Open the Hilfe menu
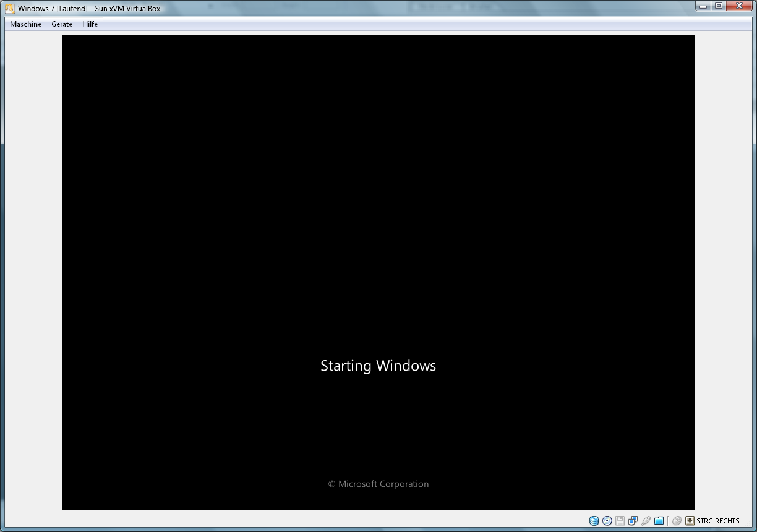This screenshot has height=532, width=757. click(90, 24)
